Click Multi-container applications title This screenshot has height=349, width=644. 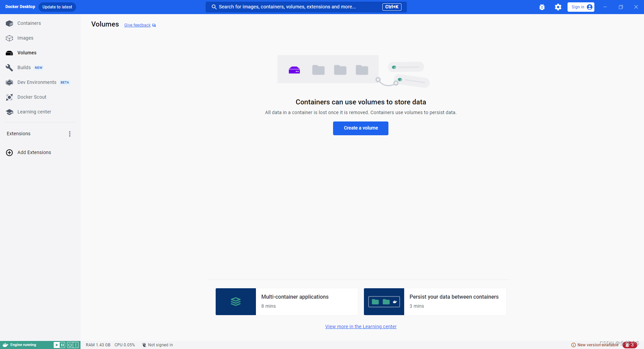pyautogui.click(x=295, y=297)
